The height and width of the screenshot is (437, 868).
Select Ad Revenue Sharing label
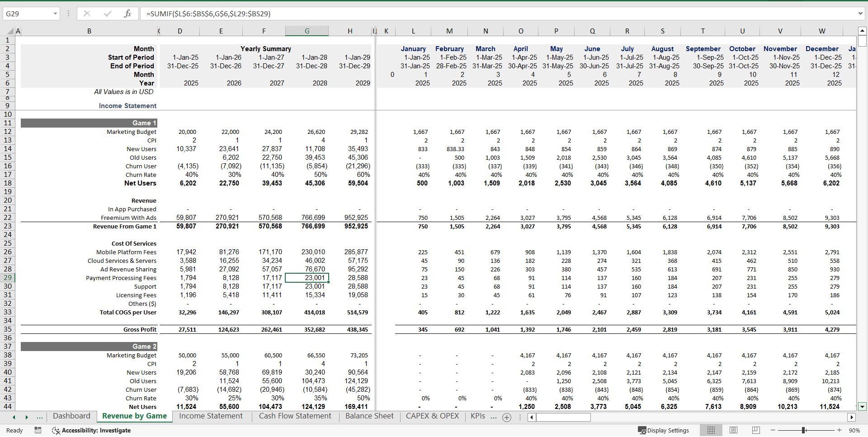[x=128, y=269]
